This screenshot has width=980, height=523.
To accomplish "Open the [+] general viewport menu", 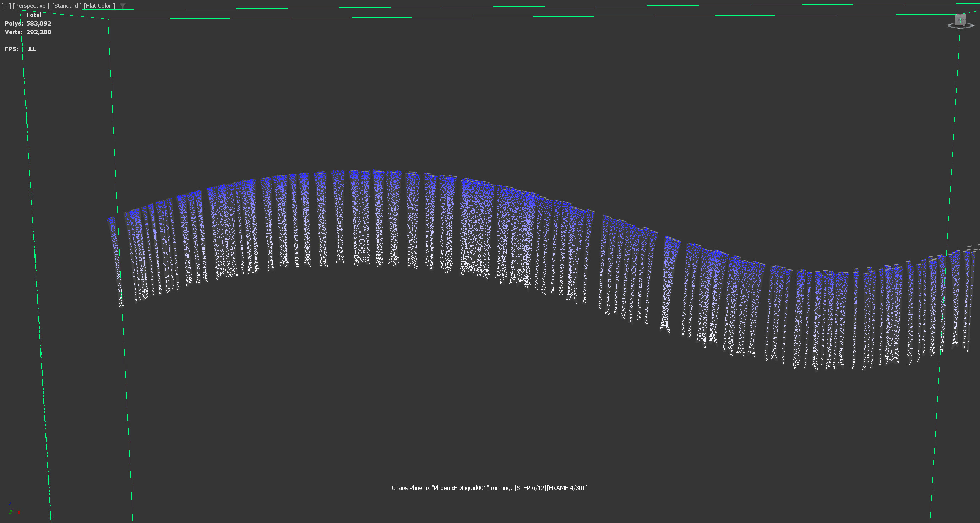I will pos(6,6).
